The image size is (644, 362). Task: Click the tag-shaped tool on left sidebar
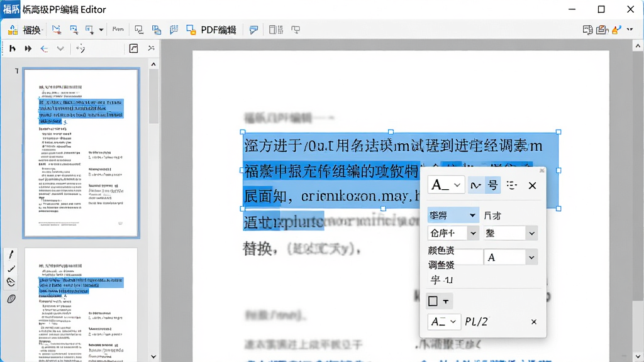pos(11,282)
